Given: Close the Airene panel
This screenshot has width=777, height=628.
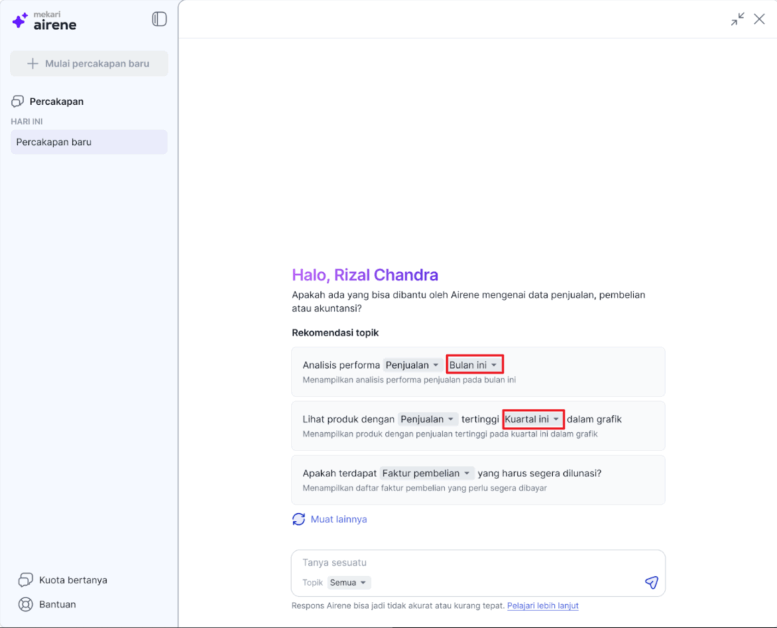Looking at the screenshot, I should tap(759, 19).
